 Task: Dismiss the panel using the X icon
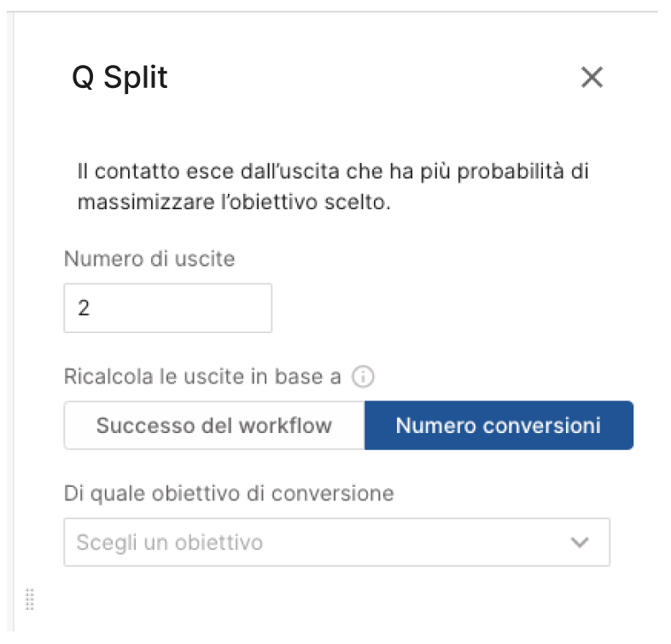[592, 77]
